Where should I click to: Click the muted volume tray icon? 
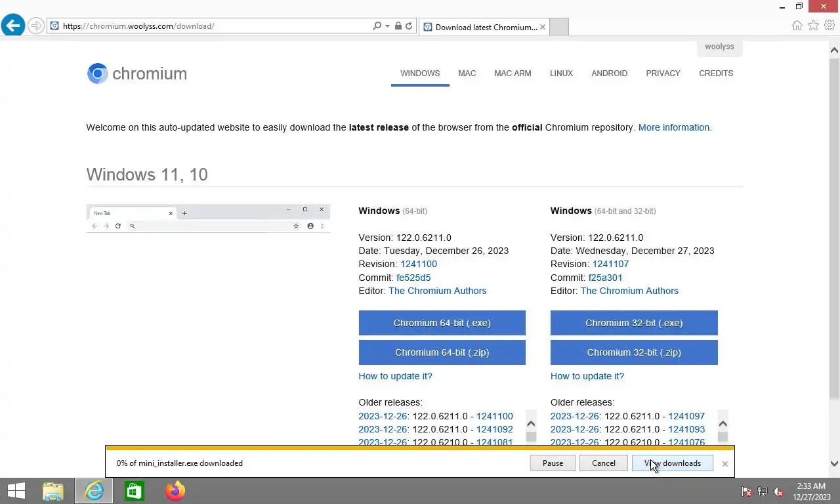(779, 492)
